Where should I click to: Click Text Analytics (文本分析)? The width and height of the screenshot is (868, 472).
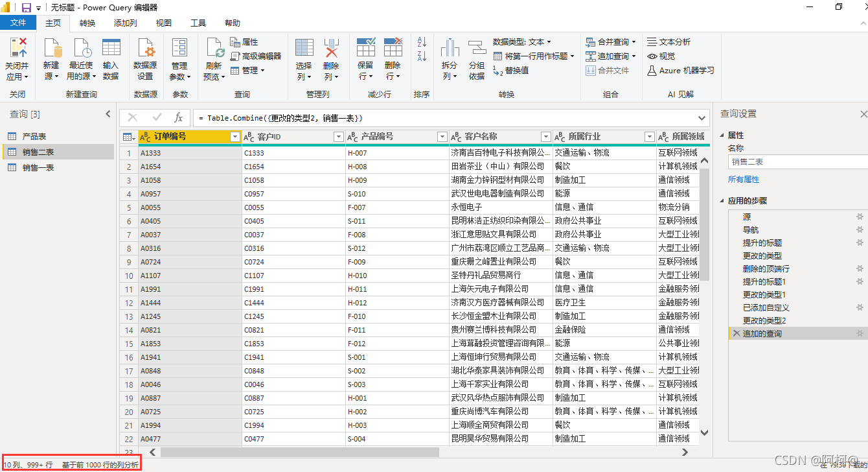coord(669,41)
